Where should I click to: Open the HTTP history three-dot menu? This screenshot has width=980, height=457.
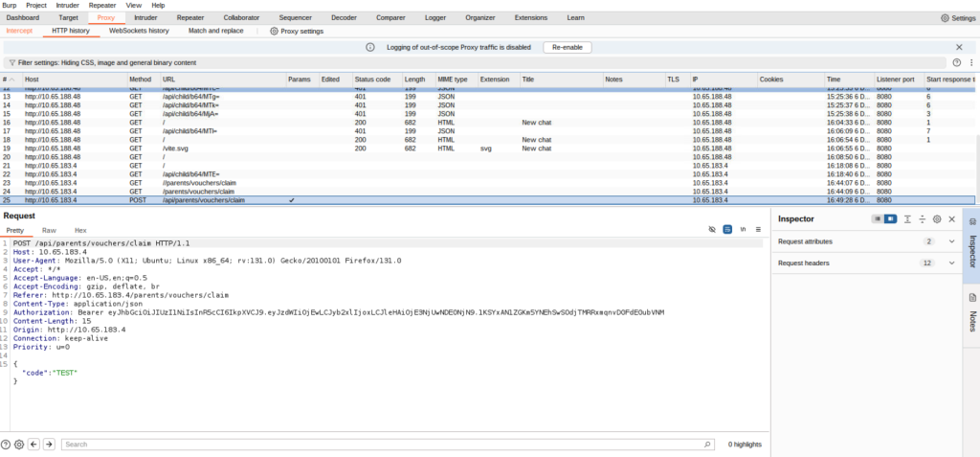(x=970, y=61)
